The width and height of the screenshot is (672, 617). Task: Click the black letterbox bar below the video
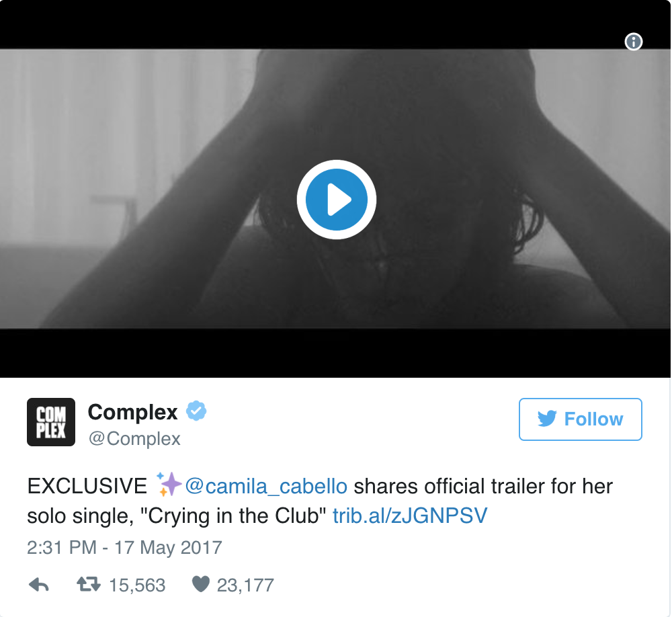pos(335,353)
